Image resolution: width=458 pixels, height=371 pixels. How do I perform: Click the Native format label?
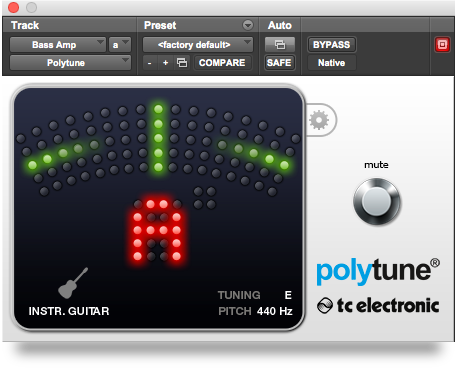pyautogui.click(x=331, y=63)
